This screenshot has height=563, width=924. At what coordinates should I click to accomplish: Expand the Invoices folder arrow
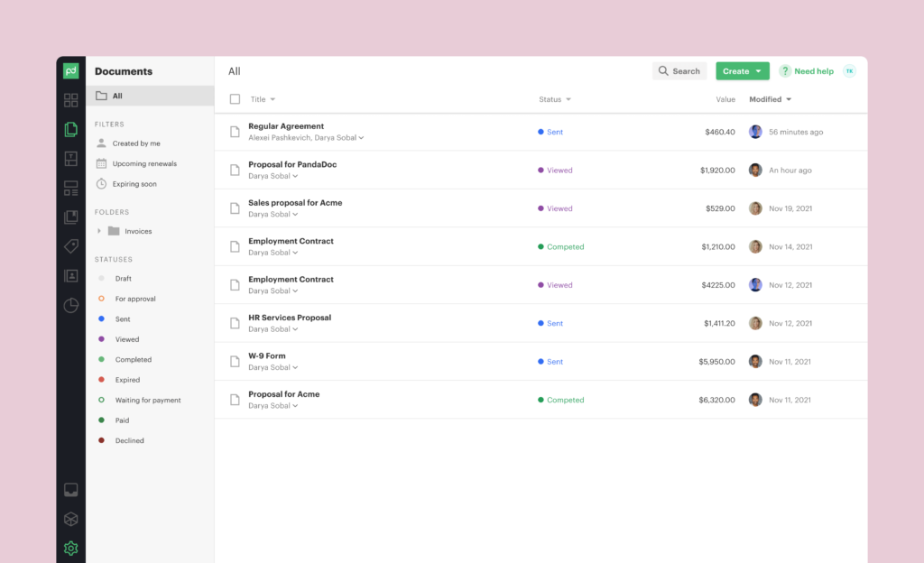[x=99, y=231]
